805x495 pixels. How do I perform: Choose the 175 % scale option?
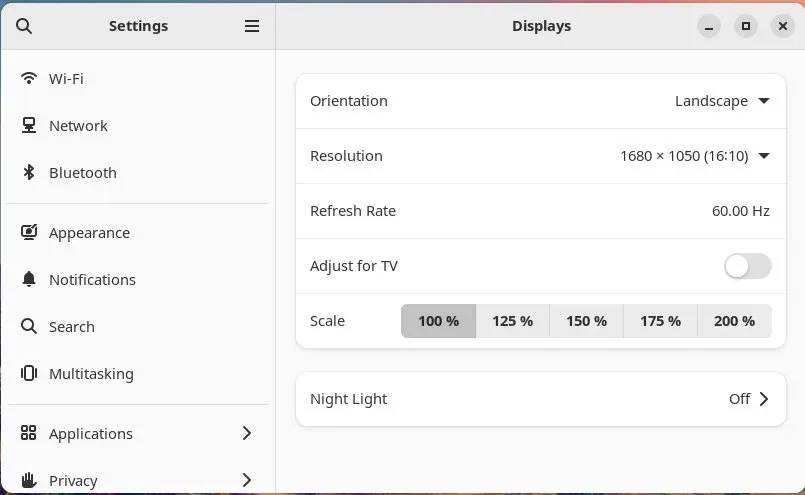pyautogui.click(x=660, y=321)
